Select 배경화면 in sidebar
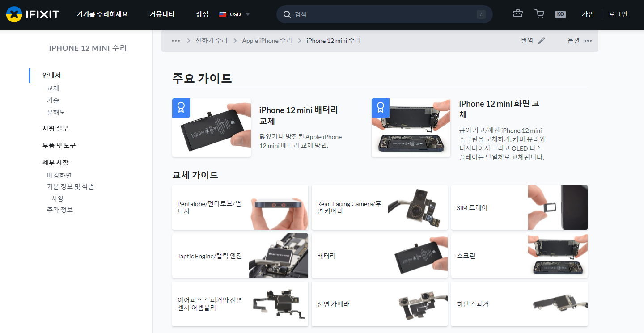The width and height of the screenshot is (644, 333). point(59,176)
